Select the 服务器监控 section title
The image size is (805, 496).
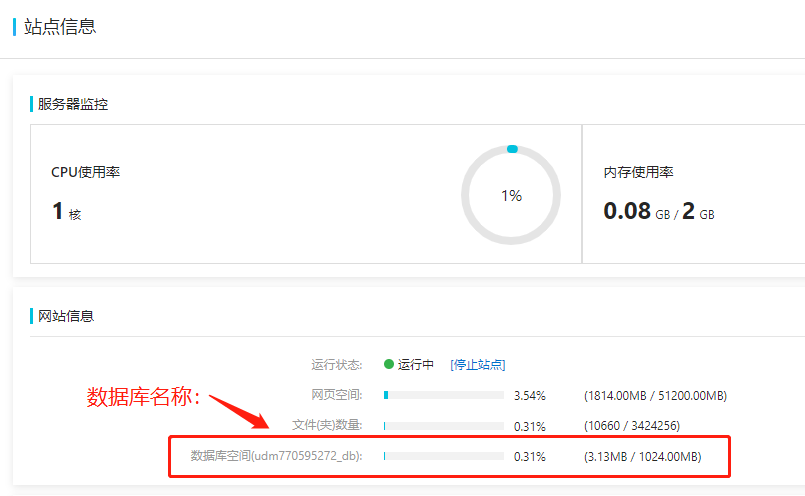click(x=73, y=104)
